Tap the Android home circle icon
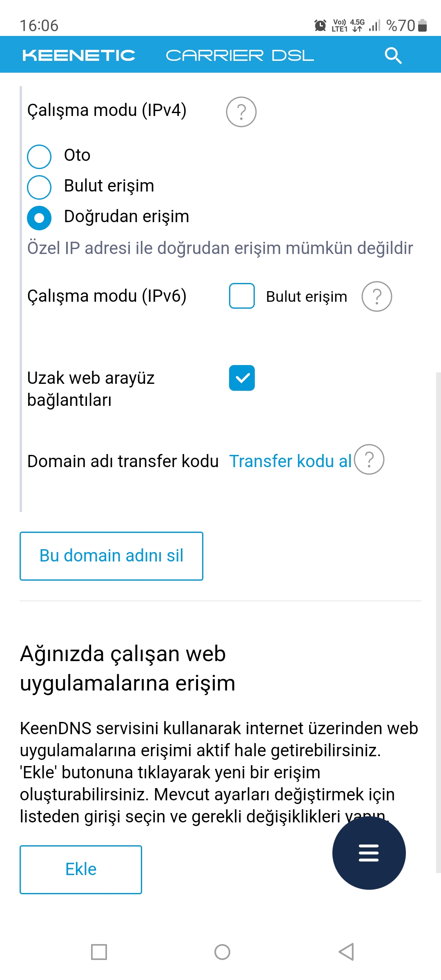Screen dimensions: 441x980 pos(222,952)
